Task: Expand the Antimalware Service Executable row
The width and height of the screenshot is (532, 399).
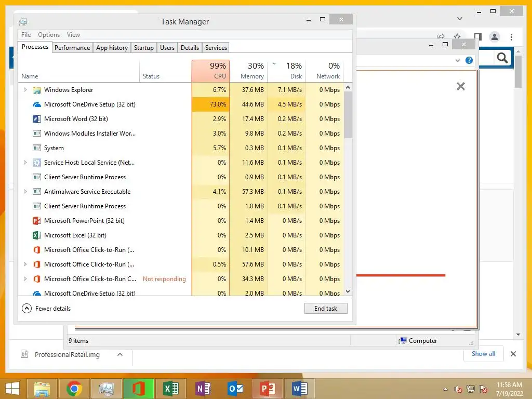Action: (25, 191)
